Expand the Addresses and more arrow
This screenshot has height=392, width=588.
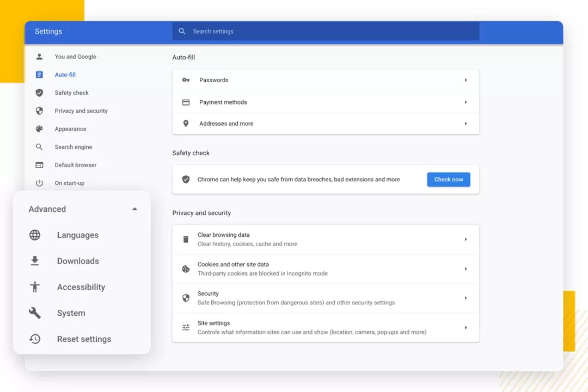pos(465,124)
